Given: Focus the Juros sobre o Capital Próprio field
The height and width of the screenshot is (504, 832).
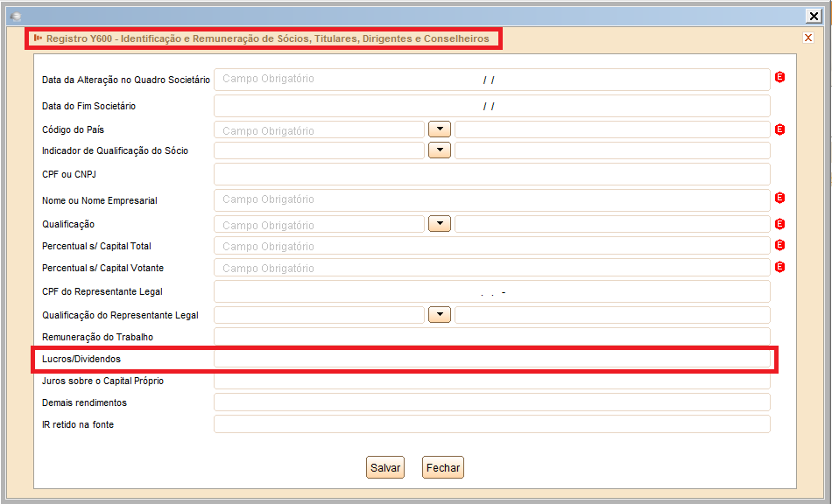Looking at the screenshot, I should (491, 381).
